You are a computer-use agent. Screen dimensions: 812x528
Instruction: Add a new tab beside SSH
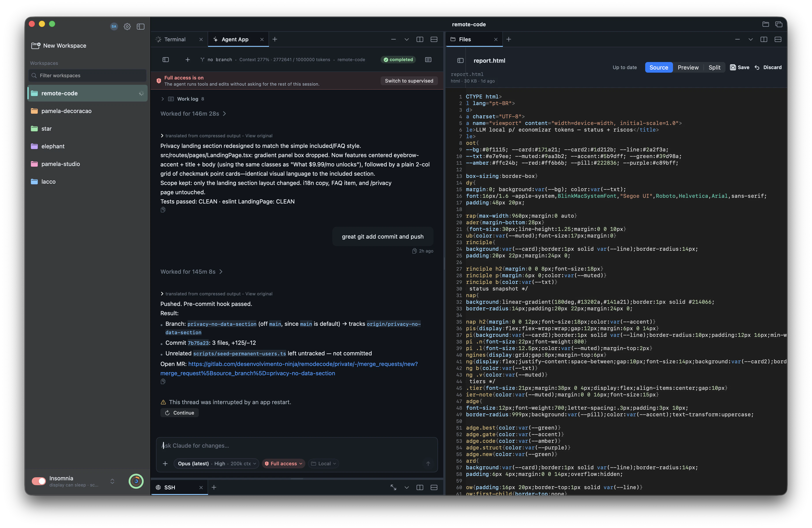coord(214,487)
